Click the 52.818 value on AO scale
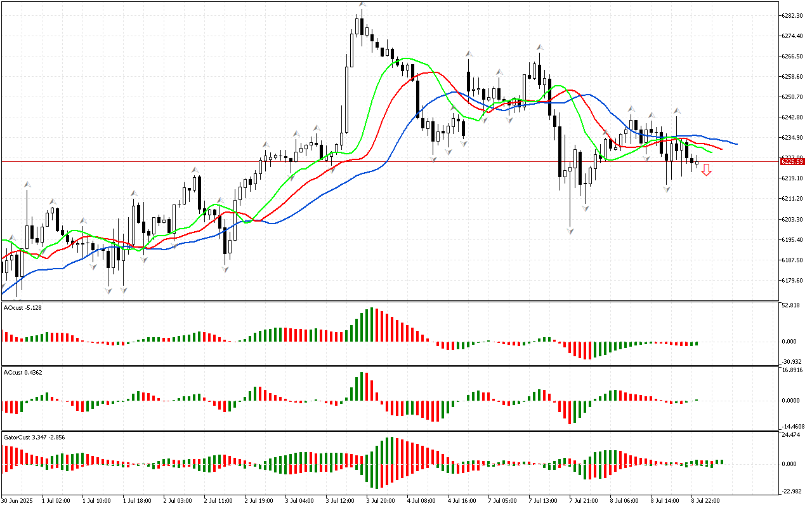The image size is (812, 508). (790, 305)
